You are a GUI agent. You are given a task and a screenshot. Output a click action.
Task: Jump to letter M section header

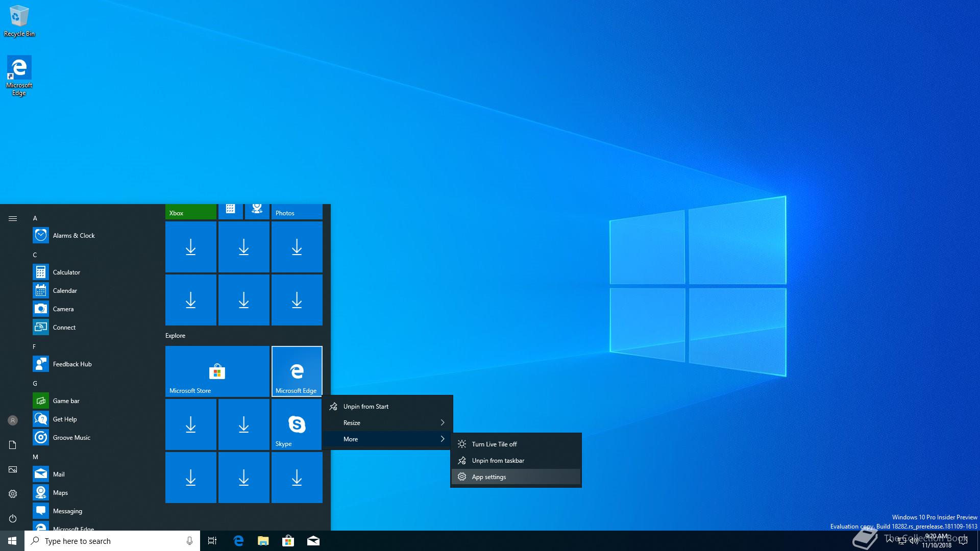point(35,457)
